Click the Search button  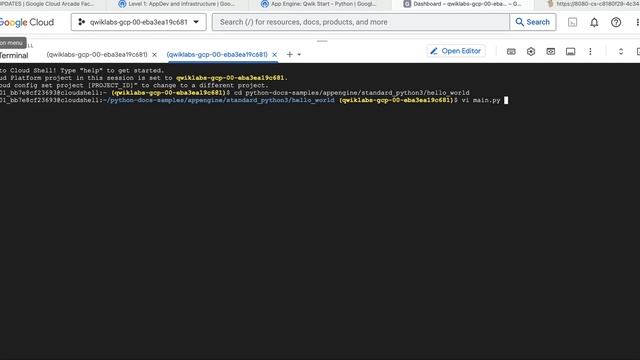pos(533,22)
